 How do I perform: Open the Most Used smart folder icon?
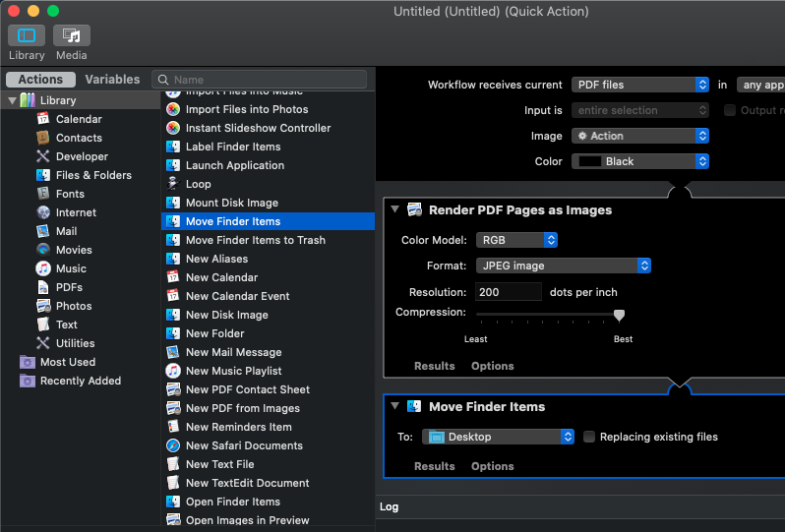27,361
